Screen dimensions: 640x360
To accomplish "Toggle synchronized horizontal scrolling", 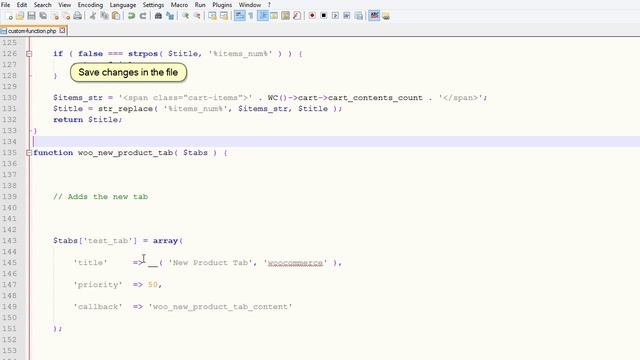I will pos(224,16).
